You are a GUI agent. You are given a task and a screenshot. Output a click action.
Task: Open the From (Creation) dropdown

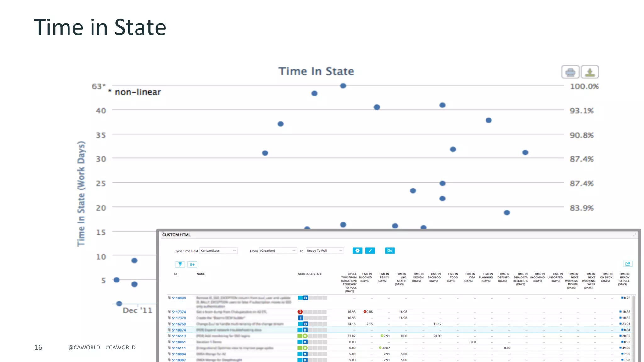278,251
